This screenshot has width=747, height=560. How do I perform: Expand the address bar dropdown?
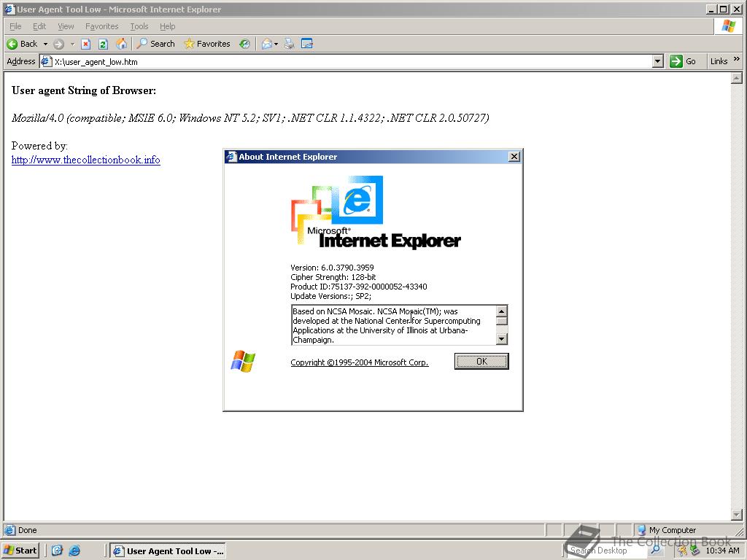click(658, 61)
